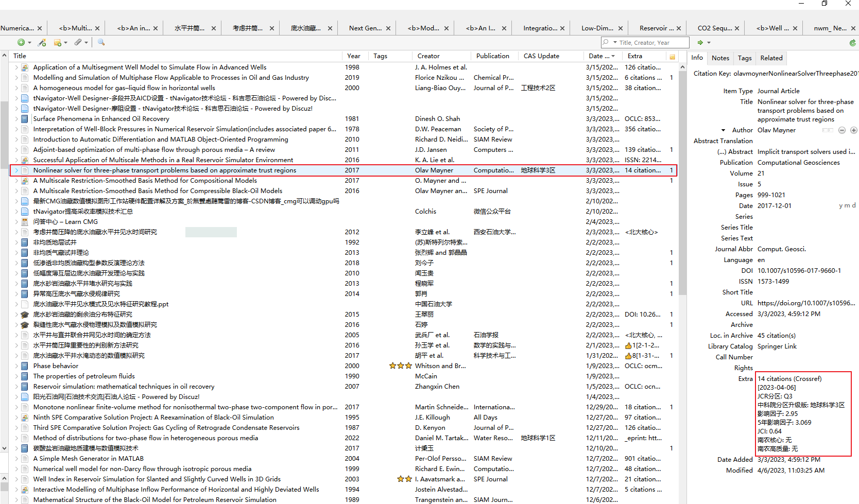
Task: Open the column configuration icon beside headers
Action: [x=672, y=56]
